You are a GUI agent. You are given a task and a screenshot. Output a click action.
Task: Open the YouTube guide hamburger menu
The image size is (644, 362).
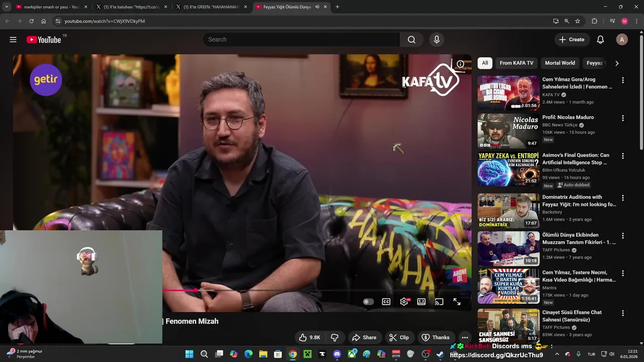[13, 40]
